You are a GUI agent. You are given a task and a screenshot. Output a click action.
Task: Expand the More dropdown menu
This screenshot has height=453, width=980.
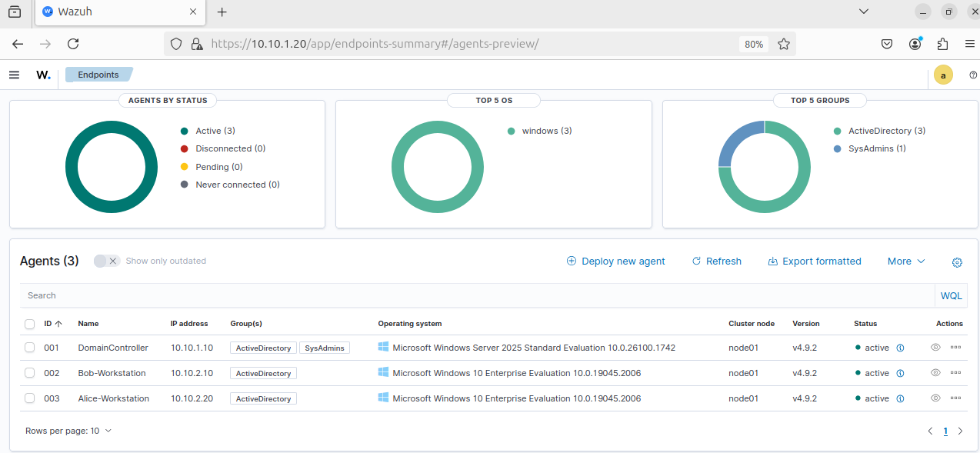(x=905, y=261)
